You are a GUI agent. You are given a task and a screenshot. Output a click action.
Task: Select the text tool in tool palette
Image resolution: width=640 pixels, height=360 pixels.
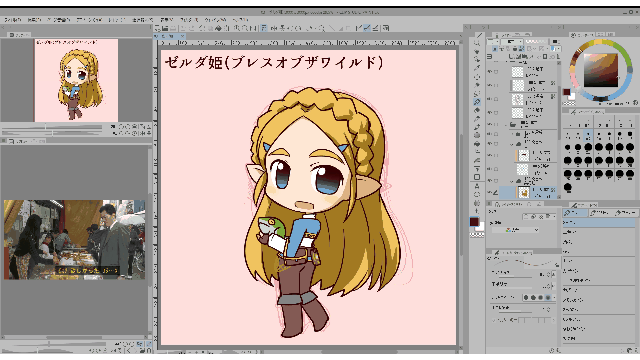[477, 186]
